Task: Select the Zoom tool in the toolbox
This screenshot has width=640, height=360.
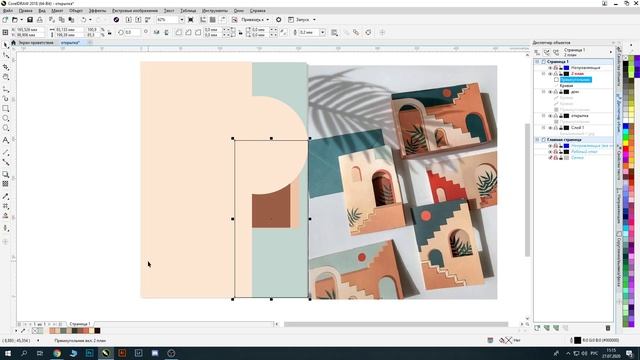Action: (x=6, y=77)
